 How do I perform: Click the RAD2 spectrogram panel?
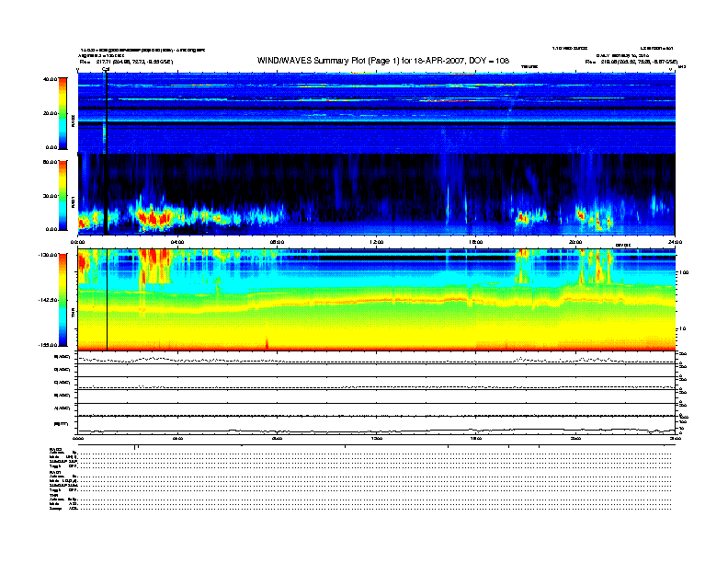[x=376, y=113]
